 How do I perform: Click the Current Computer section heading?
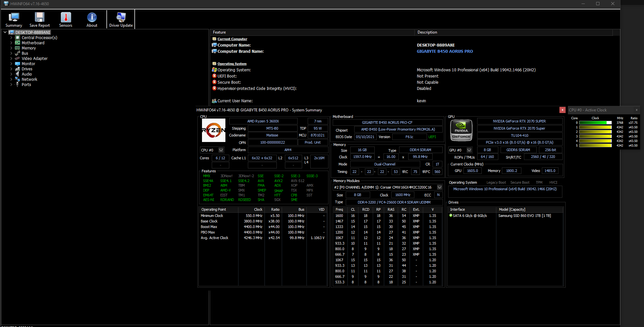232,39
